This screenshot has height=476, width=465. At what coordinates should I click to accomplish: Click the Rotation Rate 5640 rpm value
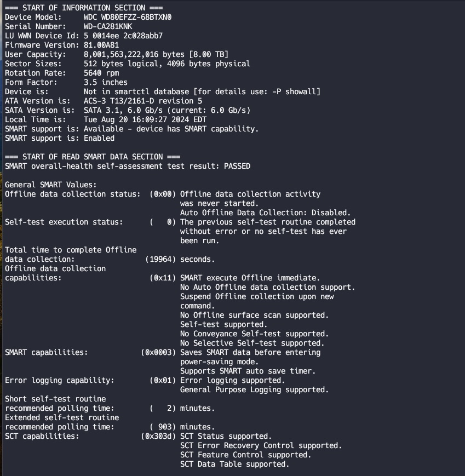coord(101,73)
